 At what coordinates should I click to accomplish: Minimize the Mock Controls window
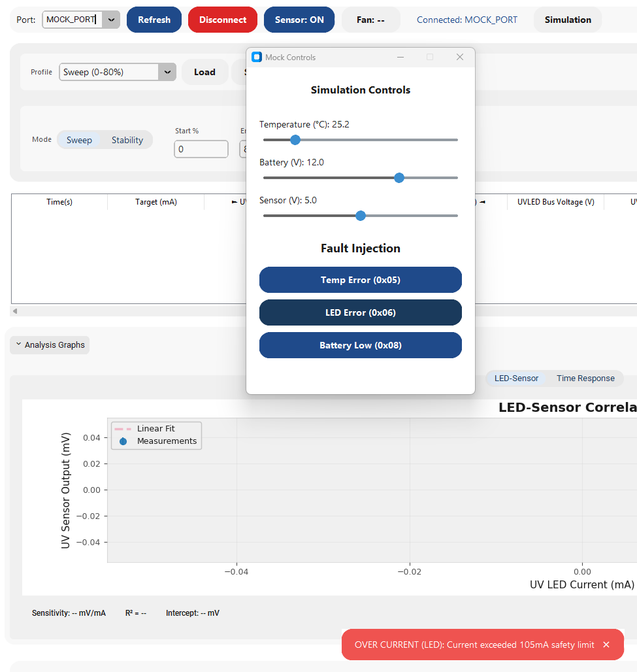[x=400, y=57]
